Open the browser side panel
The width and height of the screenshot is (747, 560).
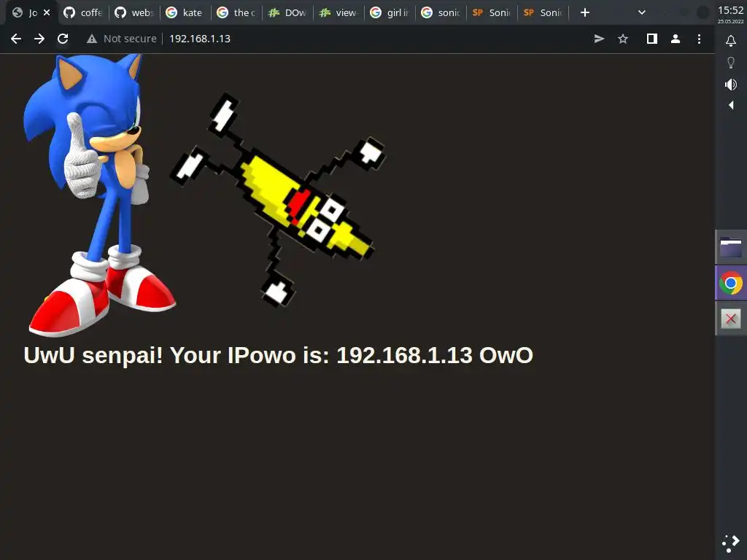(651, 39)
